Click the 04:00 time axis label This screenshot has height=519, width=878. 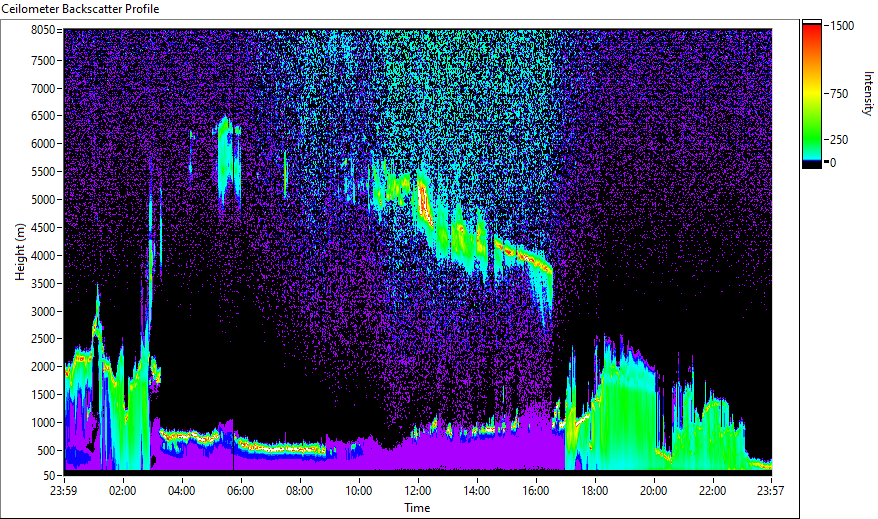[181, 491]
